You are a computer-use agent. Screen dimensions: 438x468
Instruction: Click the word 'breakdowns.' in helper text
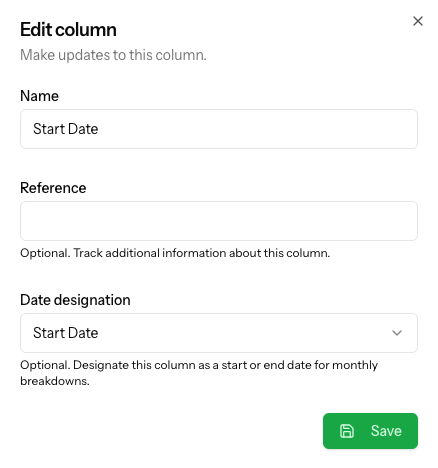point(55,381)
